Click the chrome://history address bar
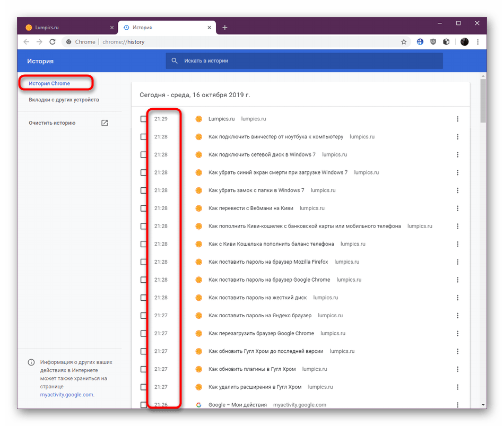Screen dimensions: 504x426 (236, 42)
